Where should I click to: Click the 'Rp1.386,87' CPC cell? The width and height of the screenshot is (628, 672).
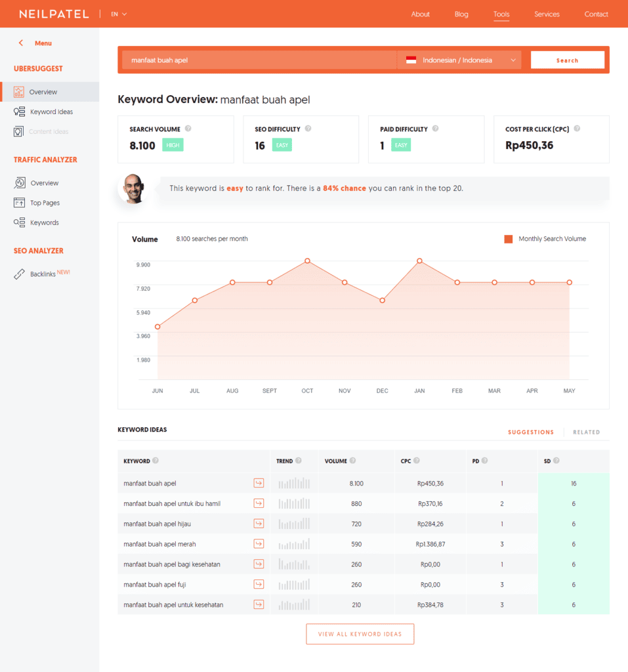click(430, 544)
